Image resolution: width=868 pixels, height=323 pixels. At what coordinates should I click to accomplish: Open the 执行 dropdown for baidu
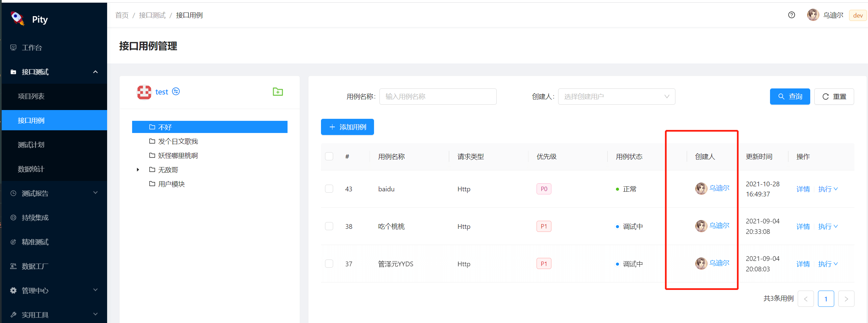pyautogui.click(x=828, y=189)
